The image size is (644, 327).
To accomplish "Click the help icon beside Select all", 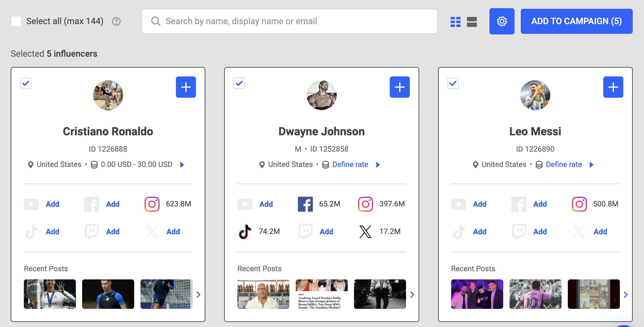I will pos(116,21).
